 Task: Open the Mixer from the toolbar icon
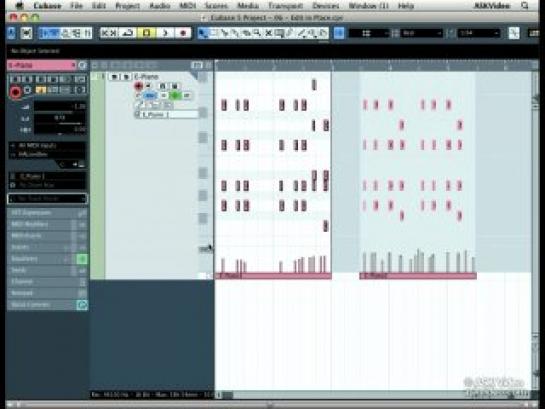click(88, 33)
